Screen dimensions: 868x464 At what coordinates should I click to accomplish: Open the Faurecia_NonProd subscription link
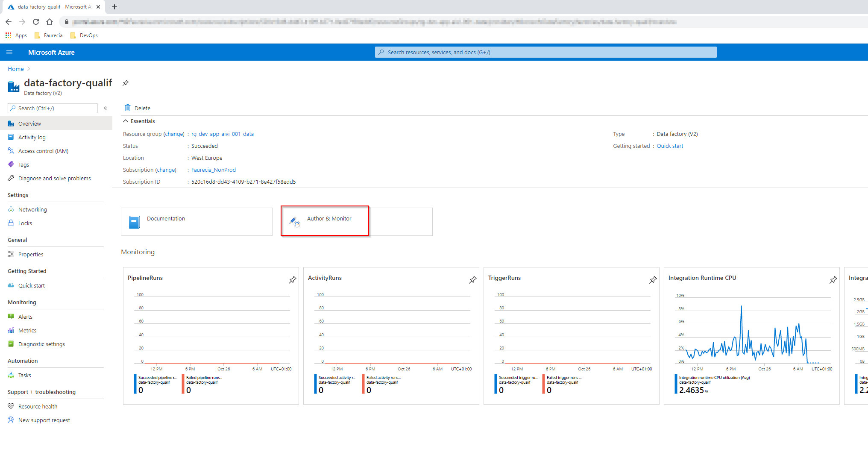(214, 170)
